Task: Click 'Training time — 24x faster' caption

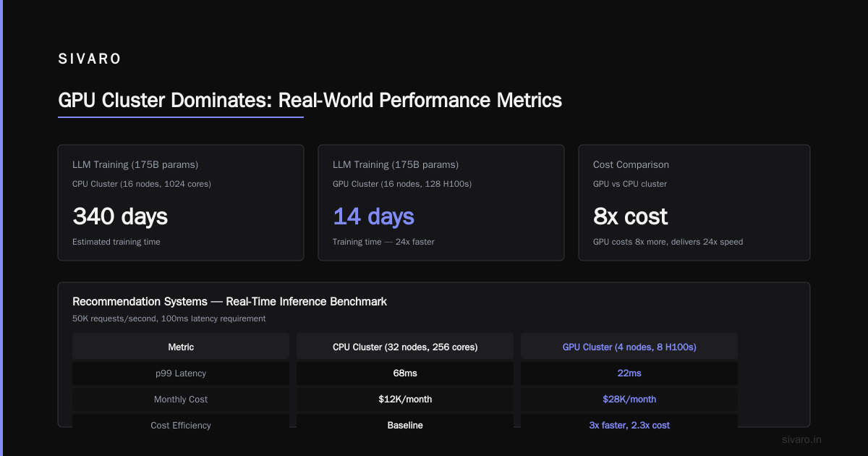Action: pos(383,242)
